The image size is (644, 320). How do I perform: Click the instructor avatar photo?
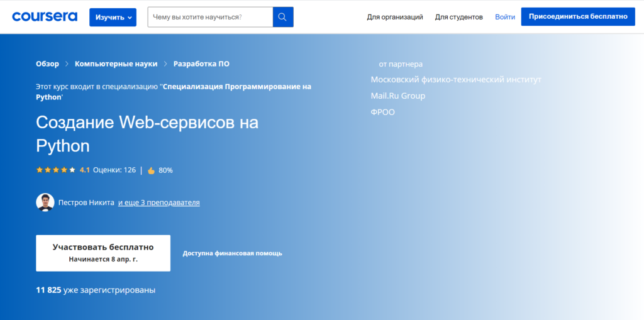(x=45, y=202)
